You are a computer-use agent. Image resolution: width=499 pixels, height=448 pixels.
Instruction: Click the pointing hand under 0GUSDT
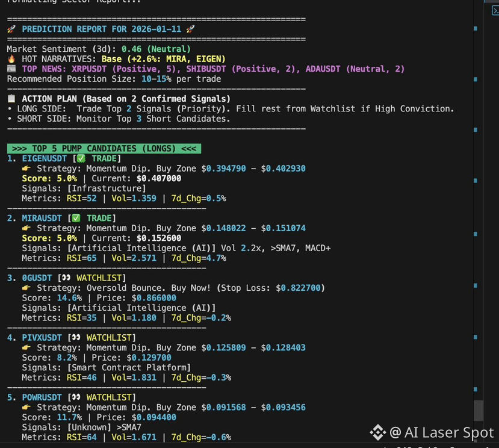pyautogui.click(x=26, y=288)
